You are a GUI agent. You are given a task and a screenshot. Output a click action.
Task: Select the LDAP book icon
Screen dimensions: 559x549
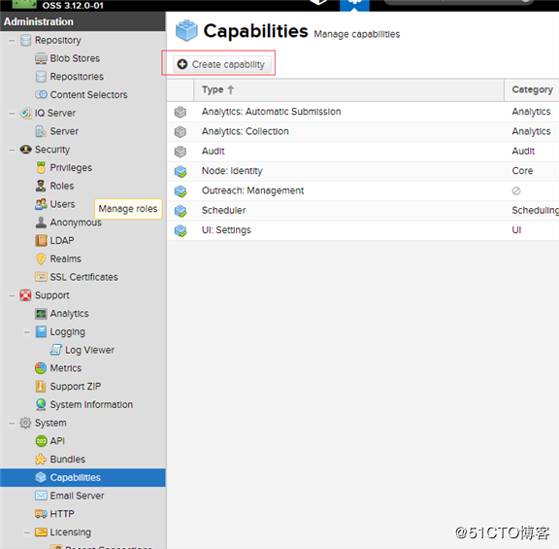tap(41, 241)
